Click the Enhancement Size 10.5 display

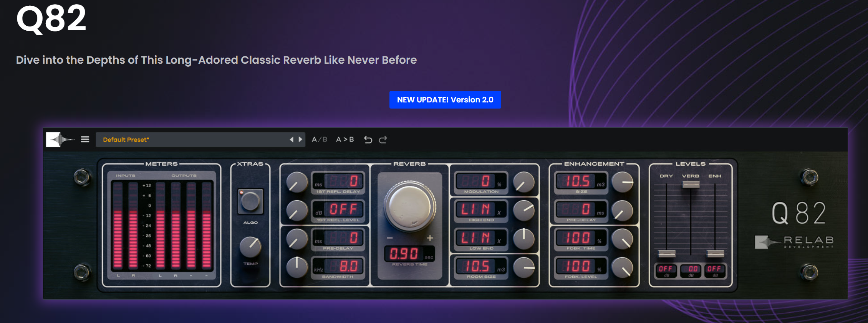[581, 181]
